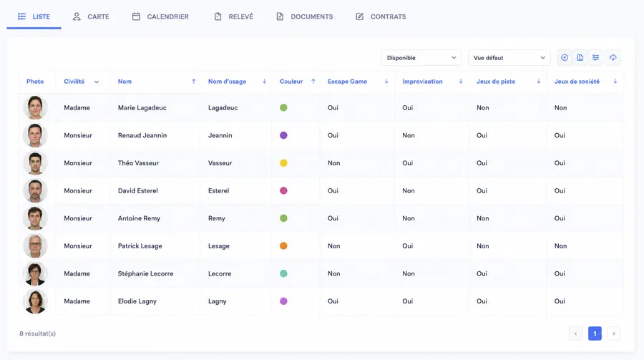Image resolution: width=644 pixels, height=360 pixels.
Task: Select the name Antoine Remy
Action: click(139, 218)
